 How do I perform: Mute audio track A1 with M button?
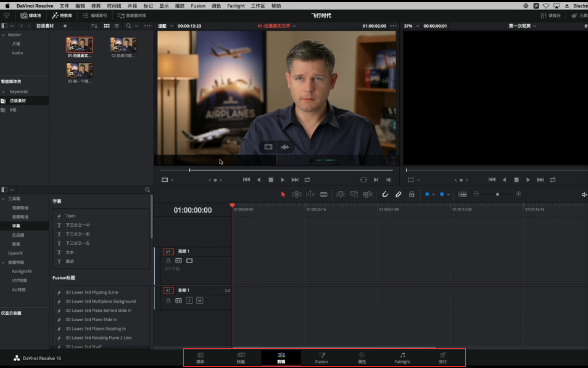[x=199, y=301]
